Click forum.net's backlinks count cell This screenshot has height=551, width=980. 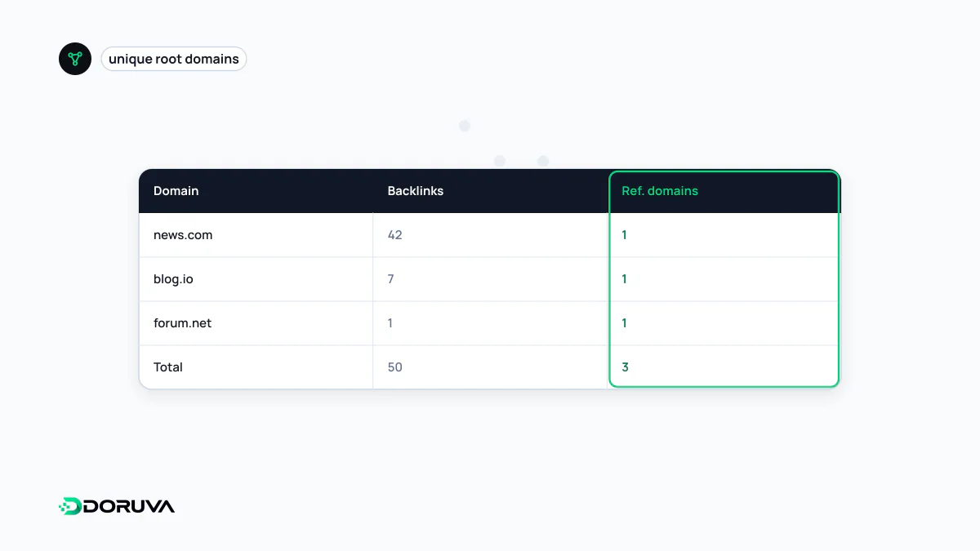(490, 323)
